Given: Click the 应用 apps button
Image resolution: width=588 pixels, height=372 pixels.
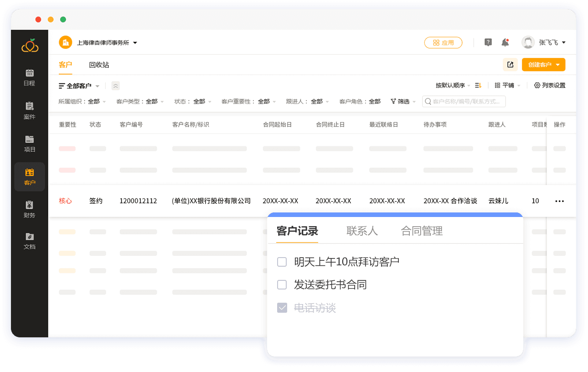Looking at the screenshot, I should pyautogui.click(x=443, y=42).
